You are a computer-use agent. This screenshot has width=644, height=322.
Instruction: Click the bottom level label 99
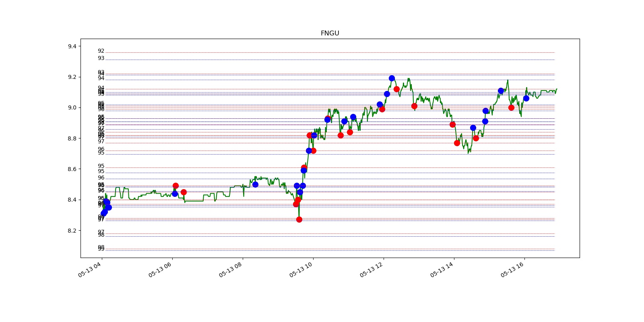tap(101, 249)
